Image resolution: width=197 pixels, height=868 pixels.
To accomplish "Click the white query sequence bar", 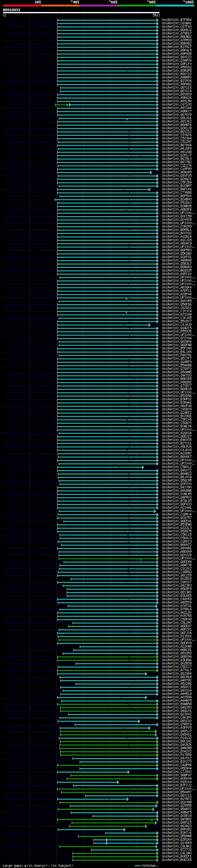I will 81,13.
